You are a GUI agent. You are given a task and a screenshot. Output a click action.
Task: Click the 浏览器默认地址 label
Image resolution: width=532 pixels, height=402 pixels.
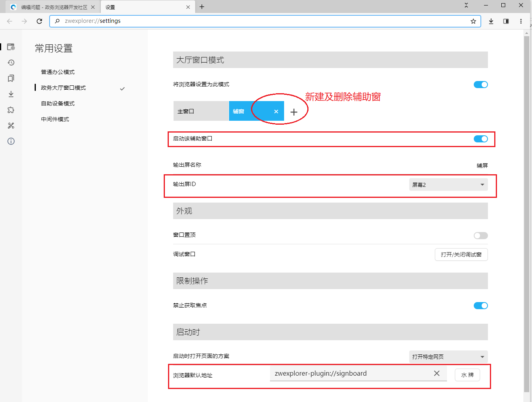click(193, 375)
